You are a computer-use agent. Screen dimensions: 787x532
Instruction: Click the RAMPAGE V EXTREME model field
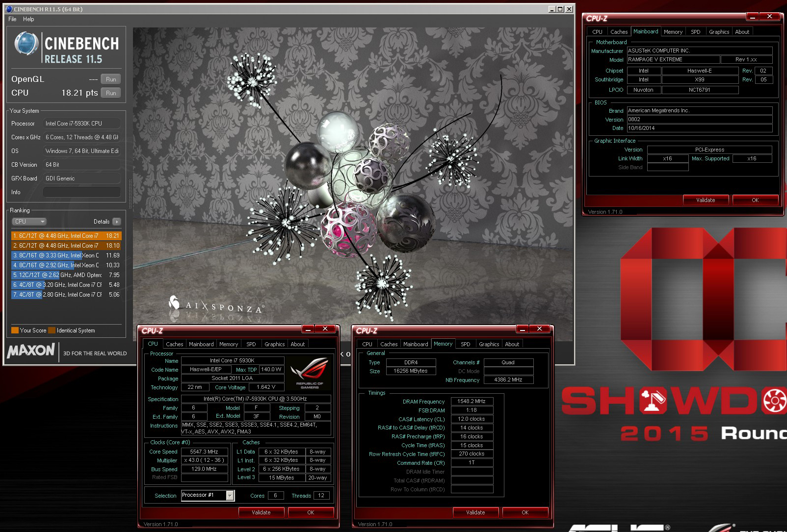tap(673, 59)
